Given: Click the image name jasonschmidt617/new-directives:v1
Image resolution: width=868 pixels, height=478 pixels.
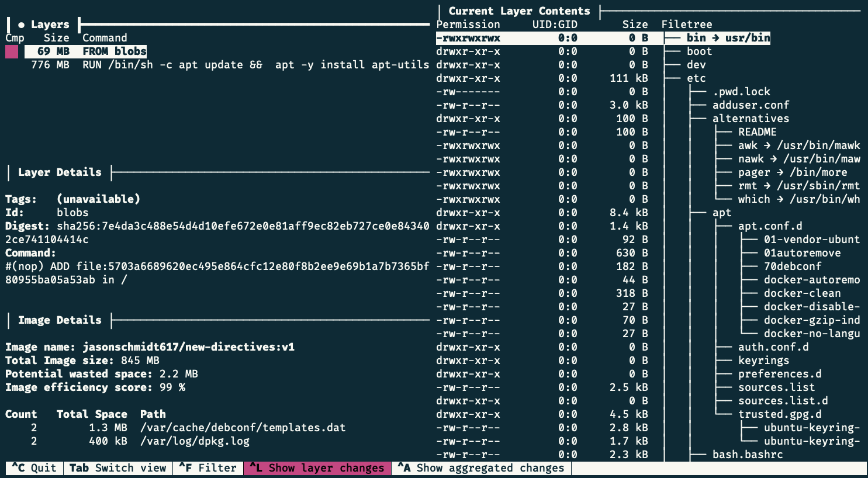Looking at the screenshot, I should point(188,347).
